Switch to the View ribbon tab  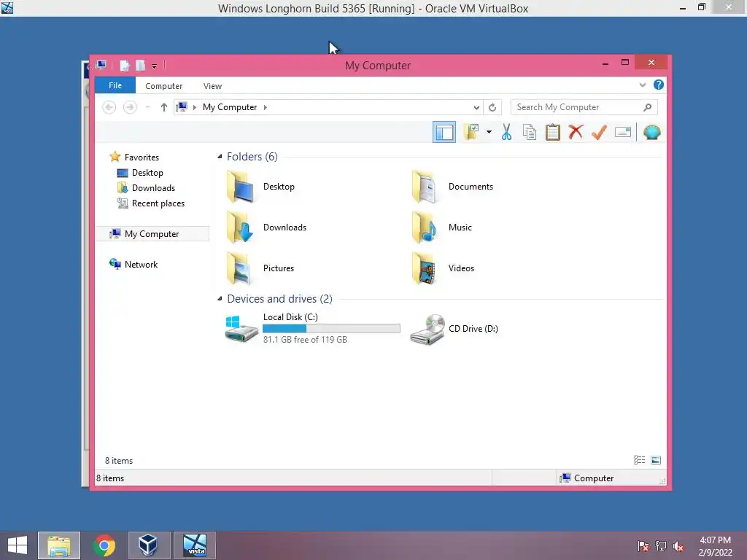coord(212,86)
